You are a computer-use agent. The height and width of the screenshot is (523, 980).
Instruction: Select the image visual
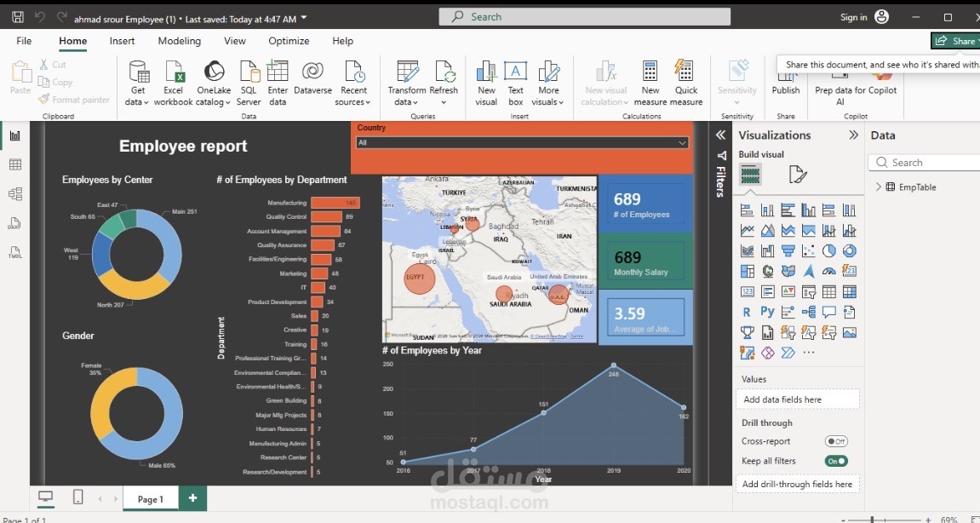pos(850,332)
